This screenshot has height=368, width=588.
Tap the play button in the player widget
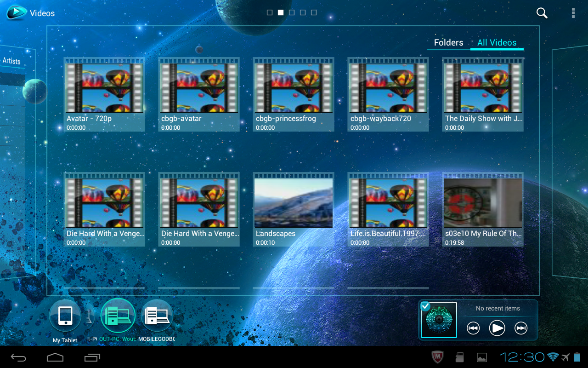click(497, 328)
